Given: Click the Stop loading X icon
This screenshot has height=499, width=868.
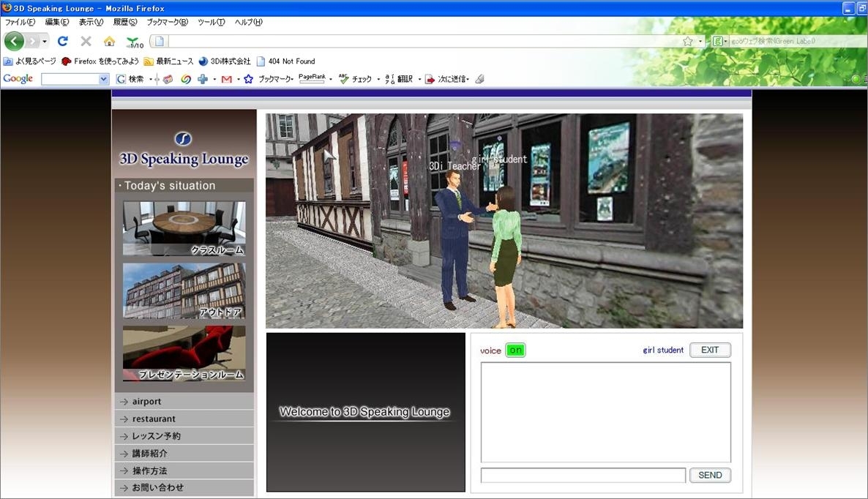Looking at the screenshot, I should 86,41.
